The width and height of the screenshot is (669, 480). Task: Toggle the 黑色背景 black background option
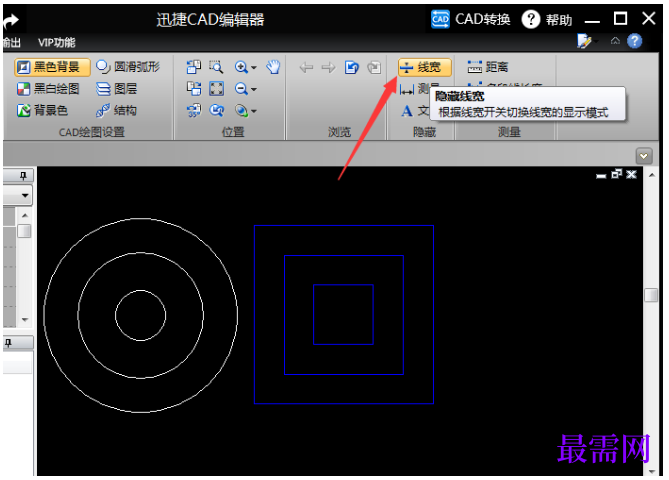click(x=52, y=67)
